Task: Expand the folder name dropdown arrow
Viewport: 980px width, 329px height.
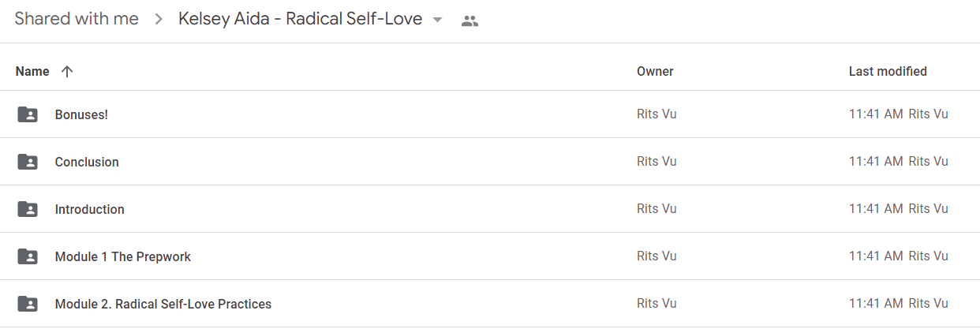Action: click(x=438, y=21)
